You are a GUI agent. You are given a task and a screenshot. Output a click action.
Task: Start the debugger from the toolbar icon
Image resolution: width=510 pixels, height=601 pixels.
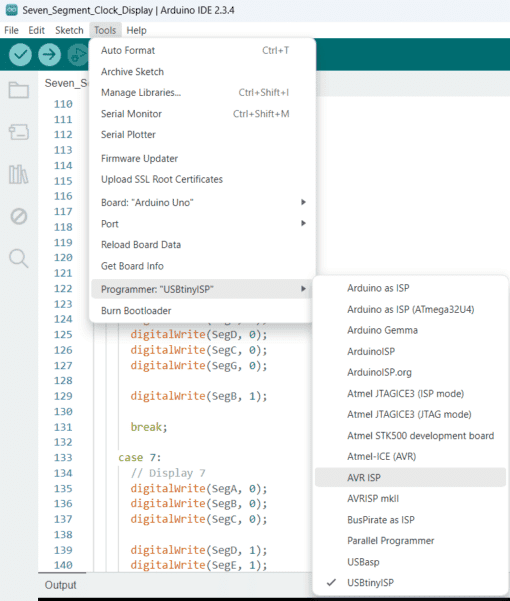[78, 54]
